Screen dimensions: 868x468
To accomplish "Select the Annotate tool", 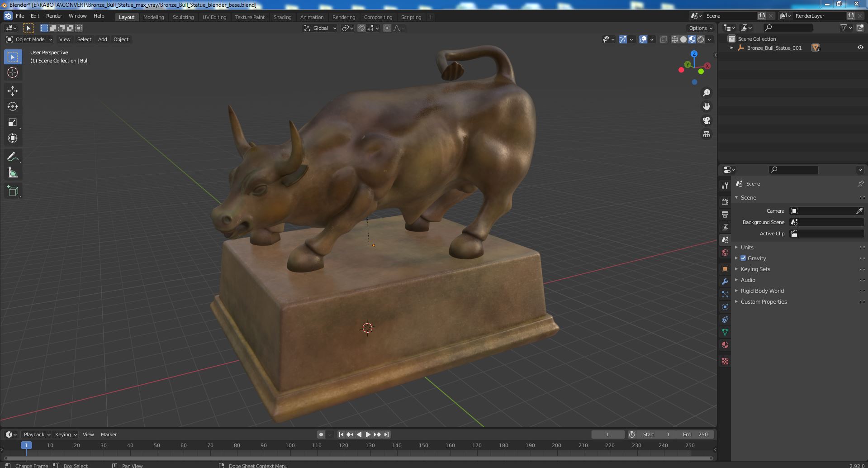I will tap(13, 157).
